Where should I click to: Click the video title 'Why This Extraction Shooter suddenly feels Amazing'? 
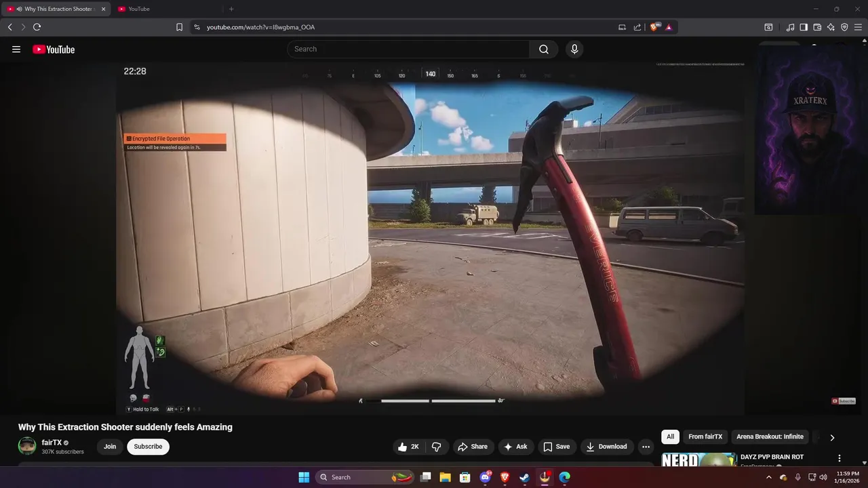pos(125,427)
